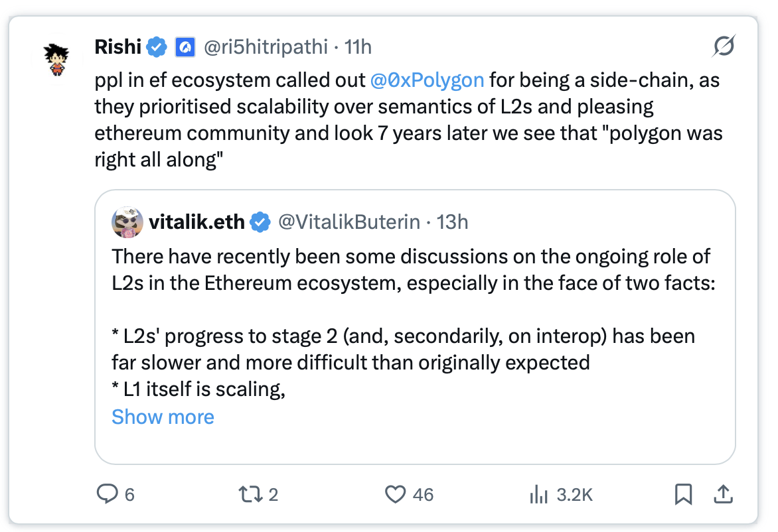778x532 pixels.
Task: Click the @ri5hitripathi handle
Action: 265,46
